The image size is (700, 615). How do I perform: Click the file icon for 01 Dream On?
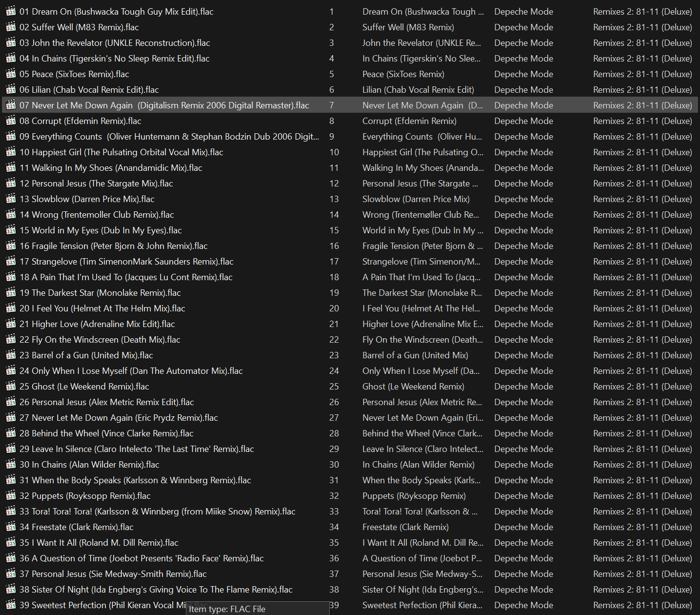tap(11, 12)
